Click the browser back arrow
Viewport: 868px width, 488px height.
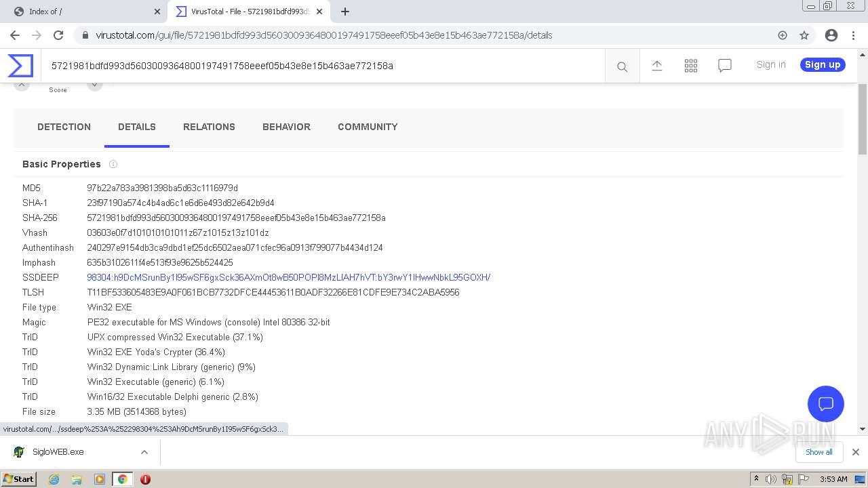click(x=15, y=35)
